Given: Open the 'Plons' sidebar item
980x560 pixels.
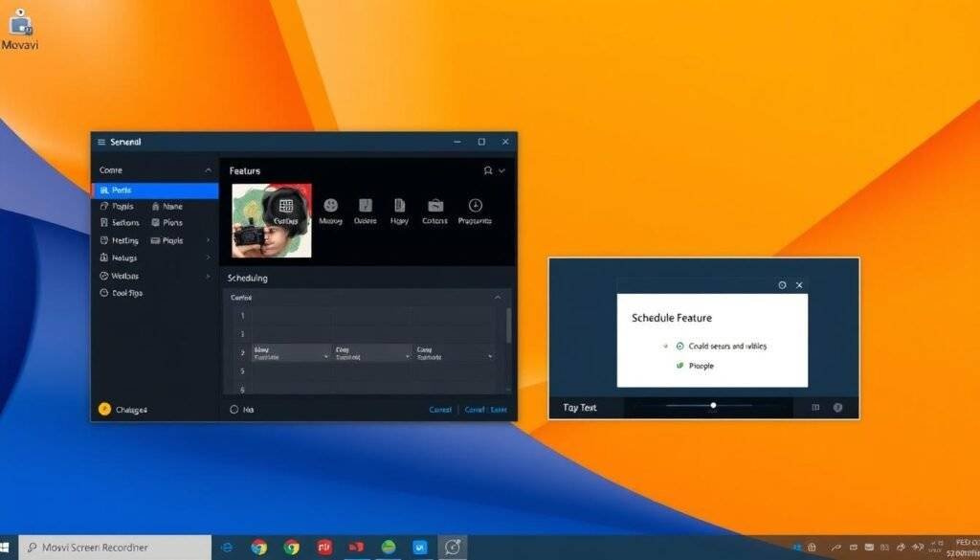Looking at the screenshot, I should [x=167, y=222].
